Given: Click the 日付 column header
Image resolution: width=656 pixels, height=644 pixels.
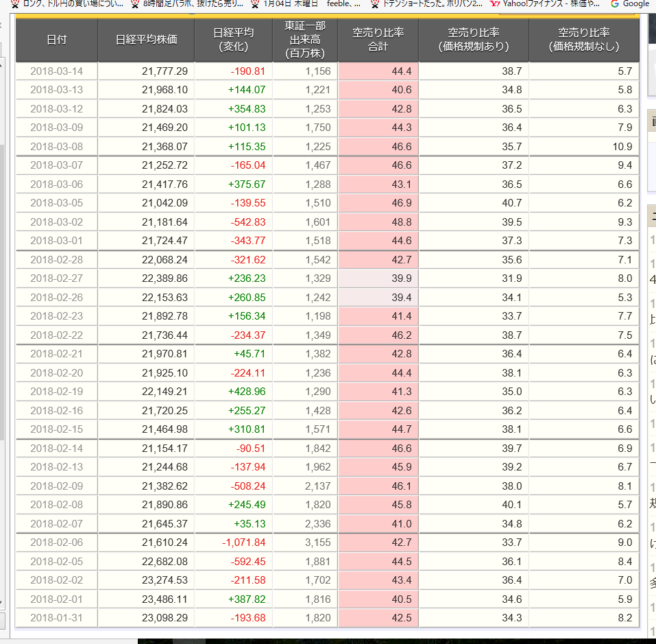Looking at the screenshot, I should pos(57,39).
